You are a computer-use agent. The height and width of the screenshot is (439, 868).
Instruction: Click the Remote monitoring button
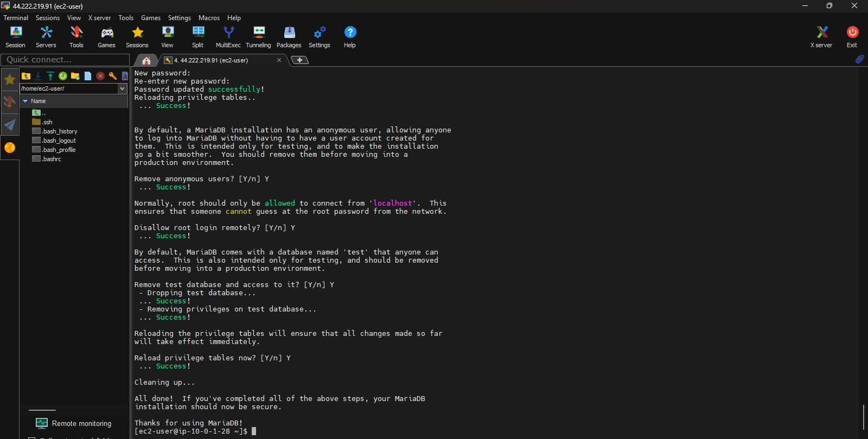[74, 423]
